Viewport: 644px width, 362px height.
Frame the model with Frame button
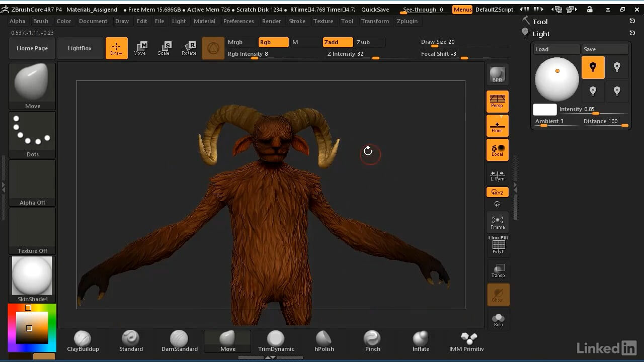[x=497, y=222]
